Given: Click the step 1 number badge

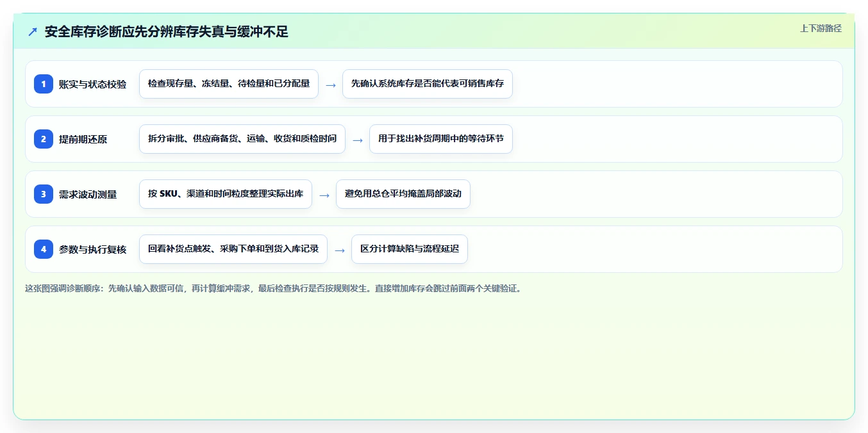Looking at the screenshot, I should (44, 84).
